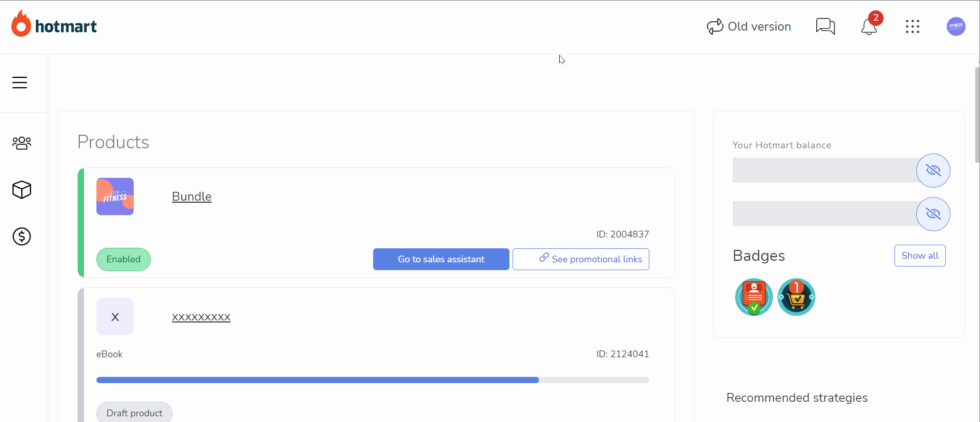The width and height of the screenshot is (980, 422).
Task: See promotional links for Bundle
Action: coord(581,259)
